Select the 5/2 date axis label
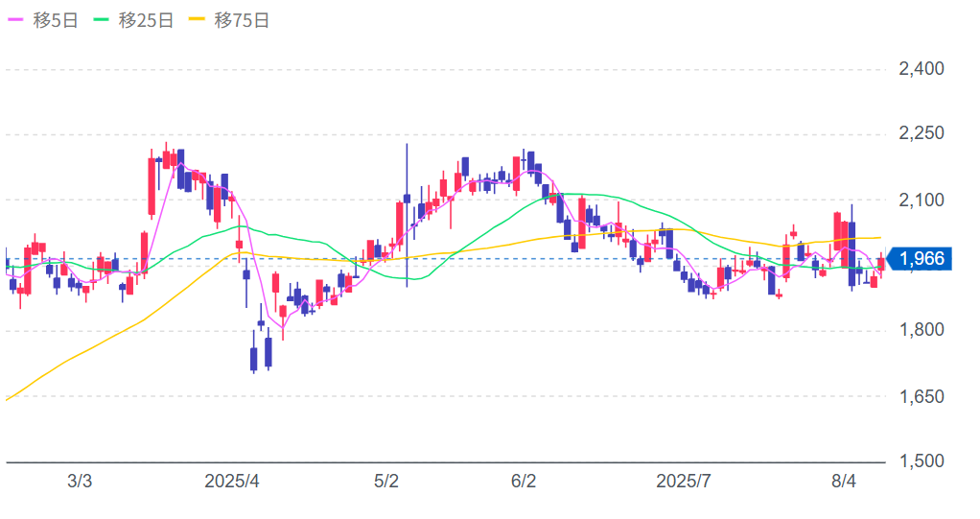 tap(385, 482)
